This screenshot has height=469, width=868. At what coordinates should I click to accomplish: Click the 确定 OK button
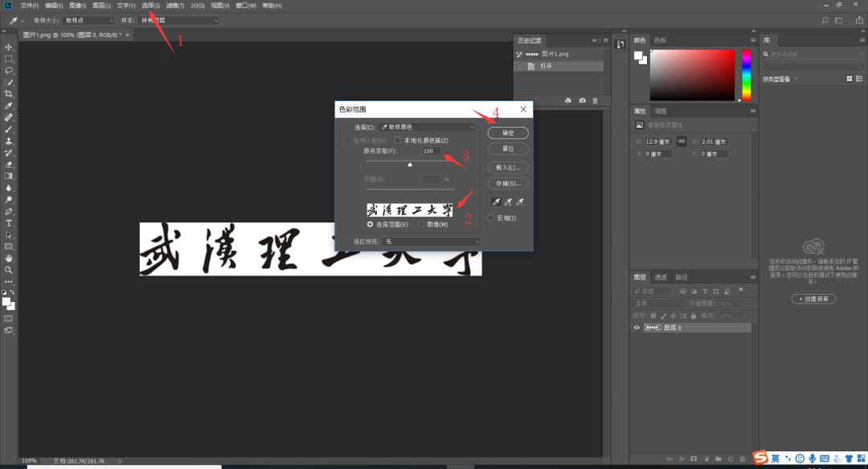click(508, 133)
